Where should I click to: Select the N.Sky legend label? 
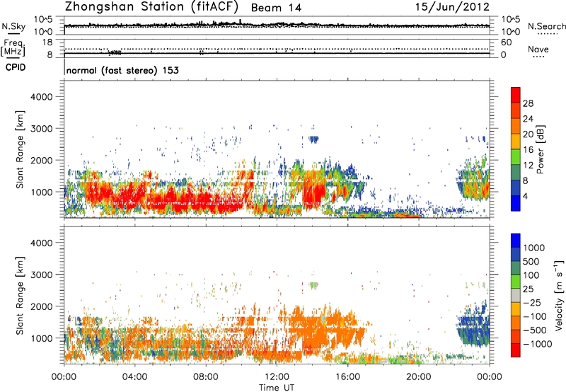click(13, 26)
